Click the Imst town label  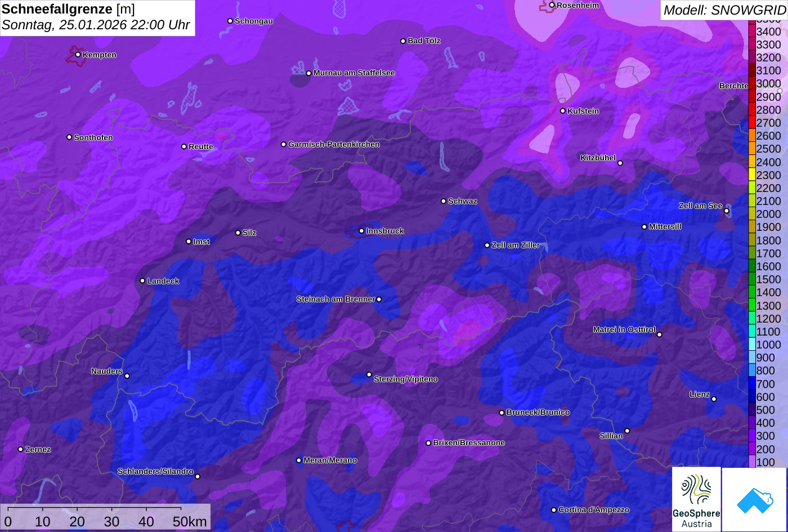[x=202, y=242]
